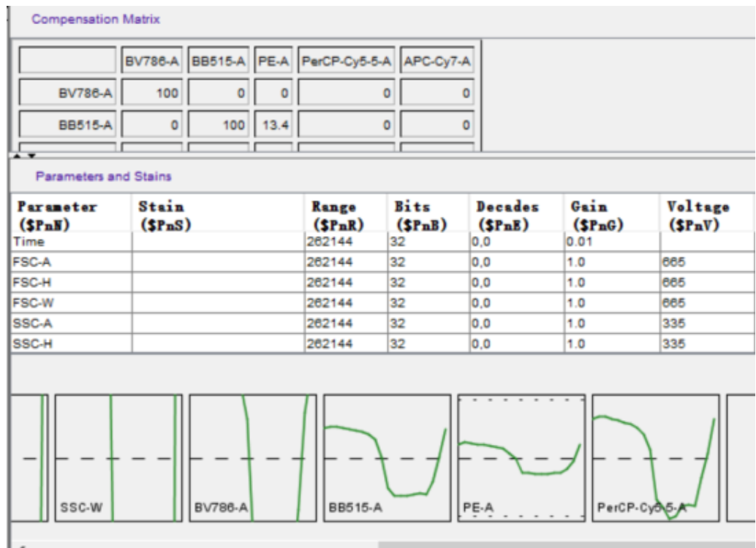The width and height of the screenshot is (756, 548).
Task: Click the 100 cell in the BB515-A matrix row
Action: click(x=219, y=125)
